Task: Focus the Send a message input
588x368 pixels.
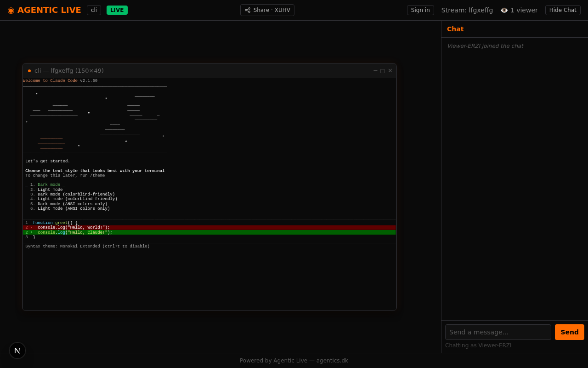Action: point(498,332)
